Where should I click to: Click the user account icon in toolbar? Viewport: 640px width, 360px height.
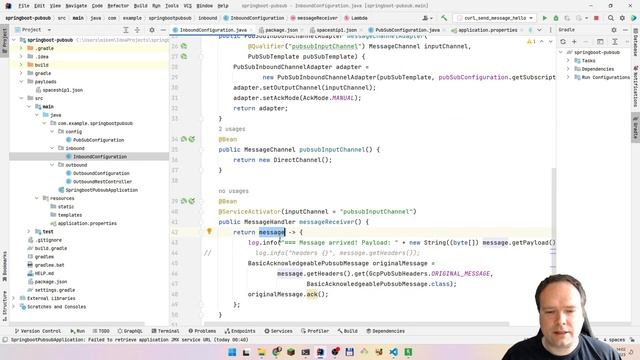pyautogui.click(x=427, y=18)
